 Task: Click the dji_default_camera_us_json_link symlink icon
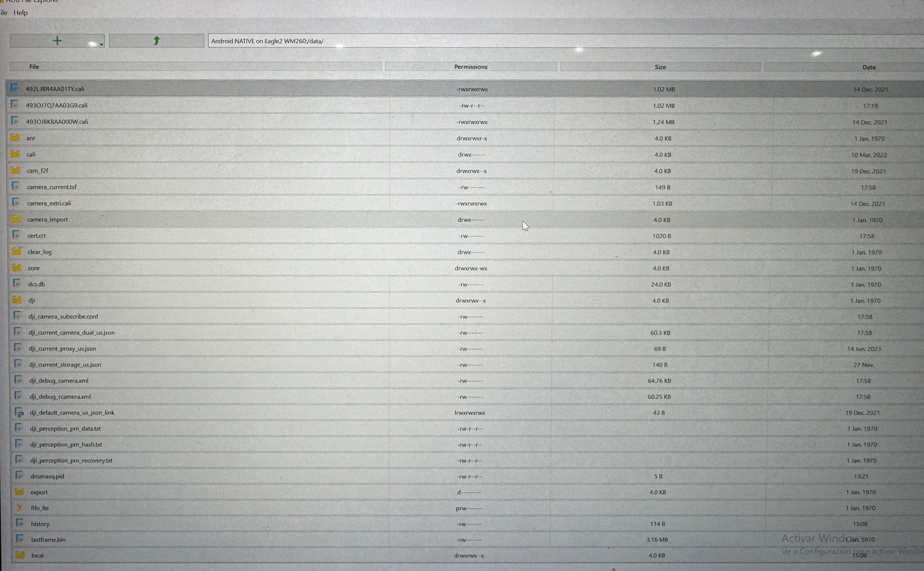pos(19,412)
